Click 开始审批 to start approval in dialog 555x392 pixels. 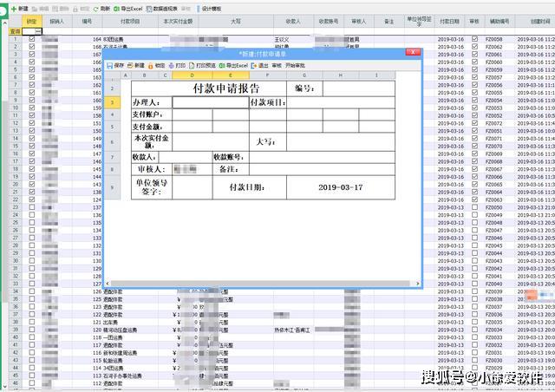[x=295, y=66]
